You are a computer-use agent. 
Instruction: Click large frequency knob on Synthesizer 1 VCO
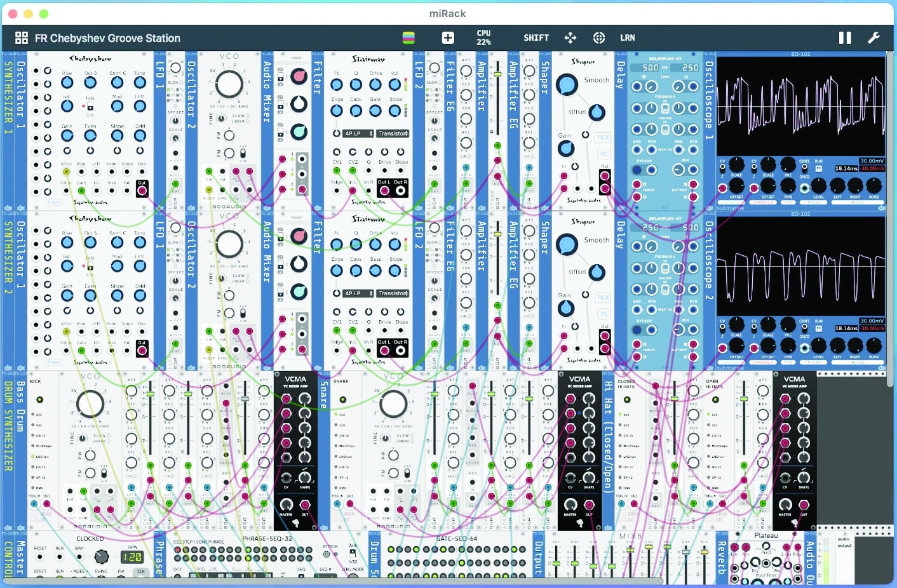point(229,84)
